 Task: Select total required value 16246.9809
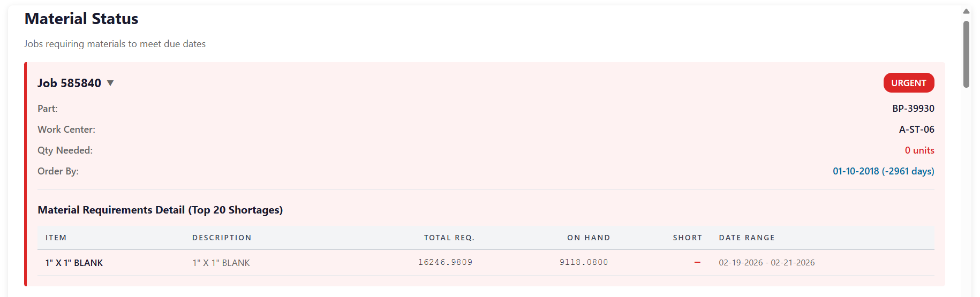[x=445, y=262]
